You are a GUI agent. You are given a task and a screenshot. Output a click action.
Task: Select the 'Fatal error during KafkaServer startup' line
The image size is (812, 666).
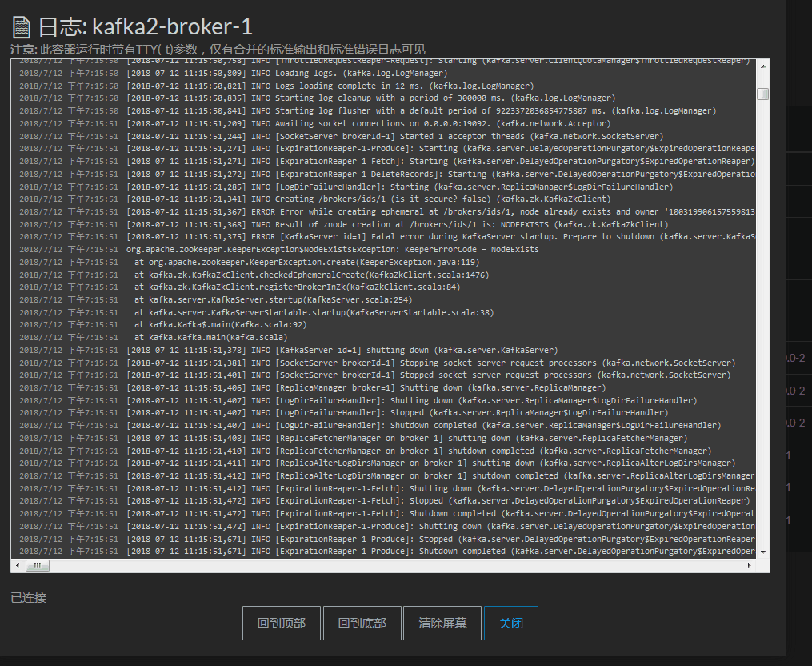tap(387, 236)
